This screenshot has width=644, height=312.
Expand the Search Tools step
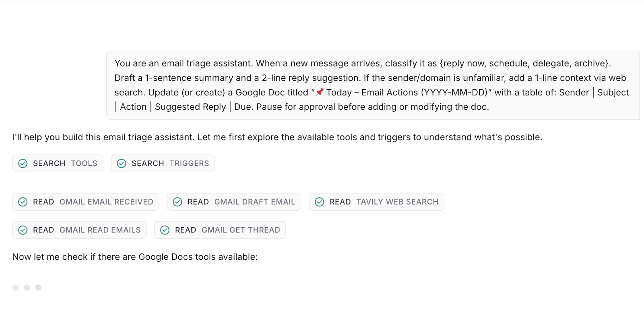click(65, 163)
